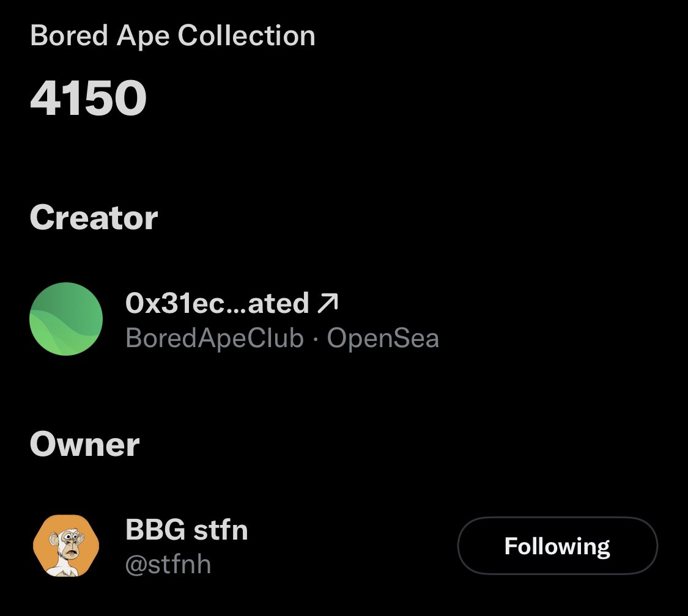Image resolution: width=688 pixels, height=616 pixels.
Task: Click the external link arrow beside 0x31ec...ated
Action: point(328,303)
